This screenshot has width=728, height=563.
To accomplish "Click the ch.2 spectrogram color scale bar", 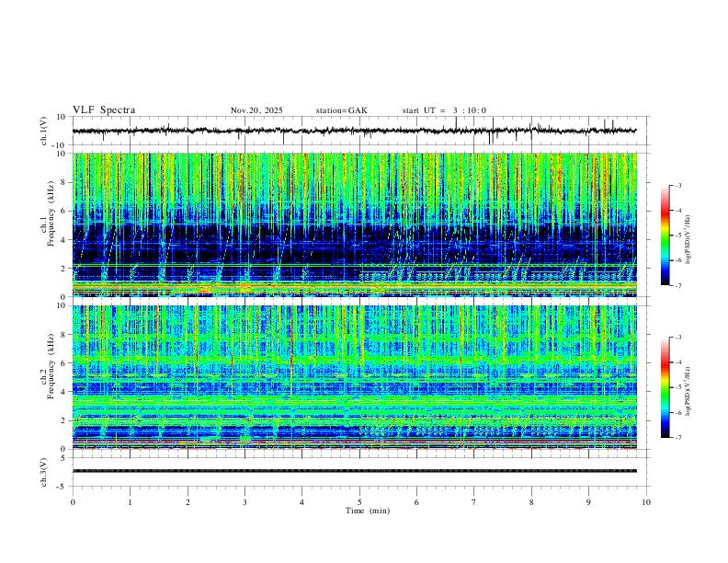I will (x=665, y=387).
